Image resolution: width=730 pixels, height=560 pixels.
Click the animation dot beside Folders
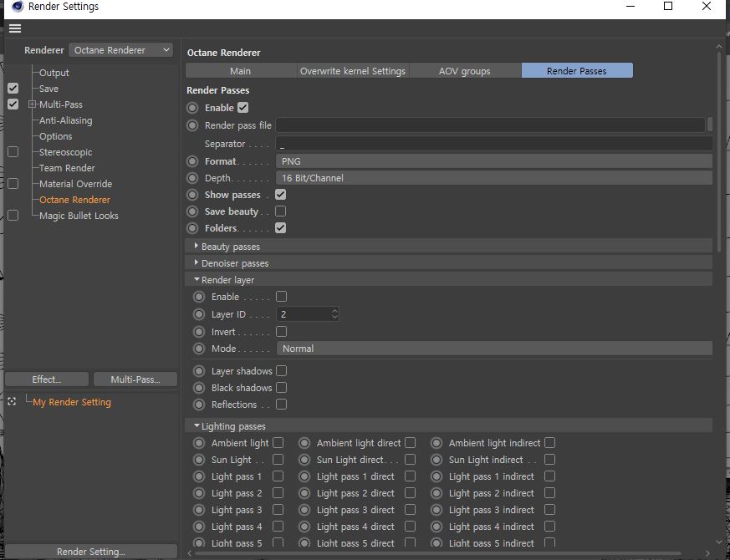pyautogui.click(x=192, y=228)
